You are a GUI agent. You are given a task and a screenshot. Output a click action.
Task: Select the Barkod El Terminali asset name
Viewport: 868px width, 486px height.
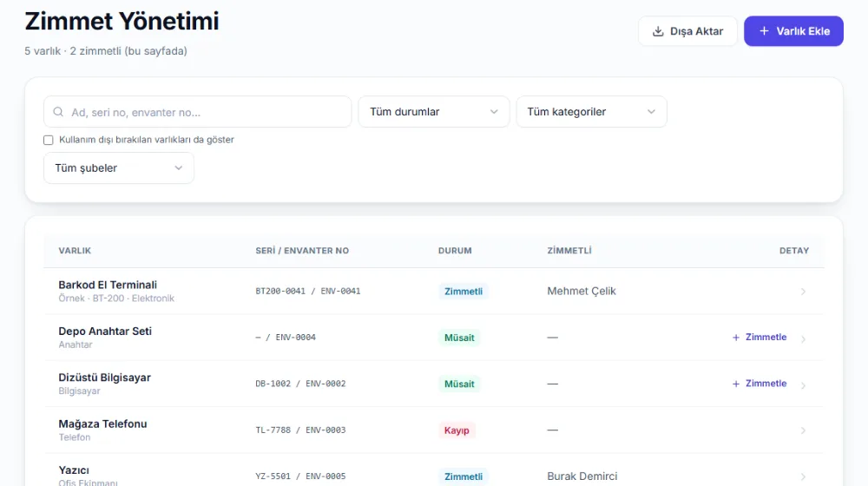point(108,285)
